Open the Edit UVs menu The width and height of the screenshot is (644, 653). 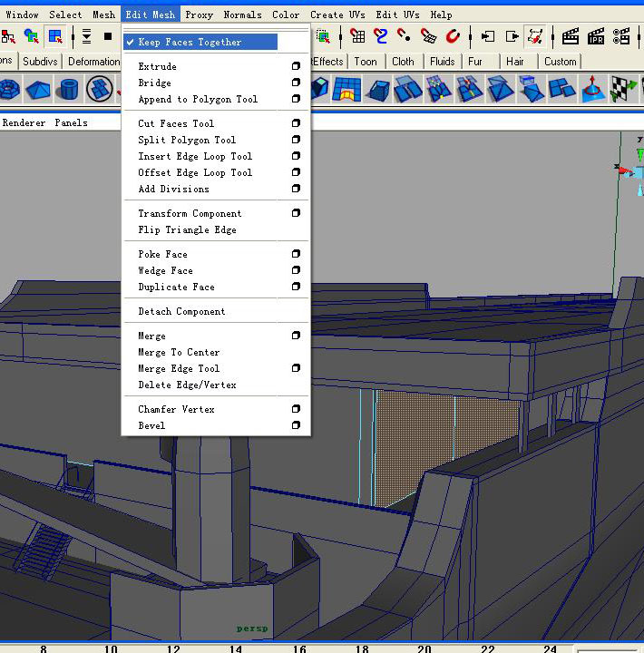397,15
